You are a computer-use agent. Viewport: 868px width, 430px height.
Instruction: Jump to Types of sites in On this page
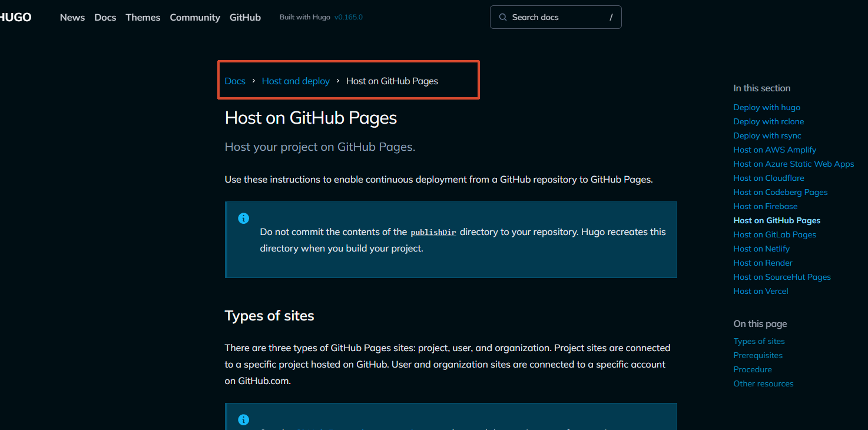click(x=759, y=341)
